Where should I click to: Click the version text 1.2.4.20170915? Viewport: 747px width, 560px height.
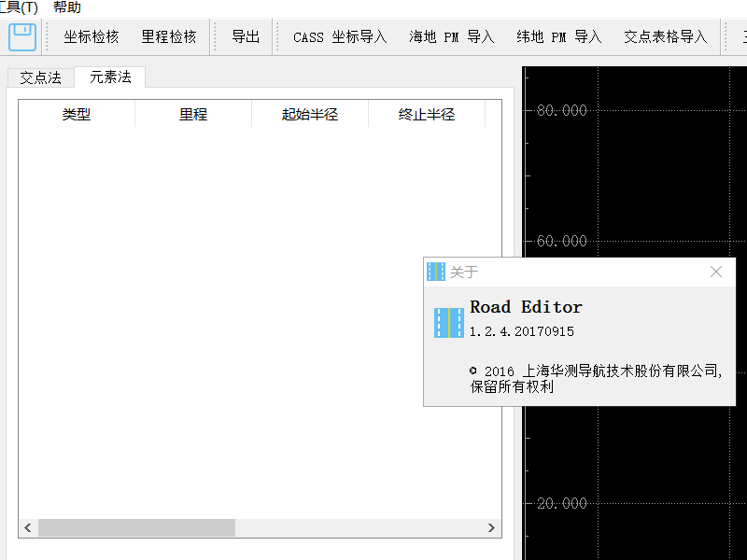[x=522, y=331]
